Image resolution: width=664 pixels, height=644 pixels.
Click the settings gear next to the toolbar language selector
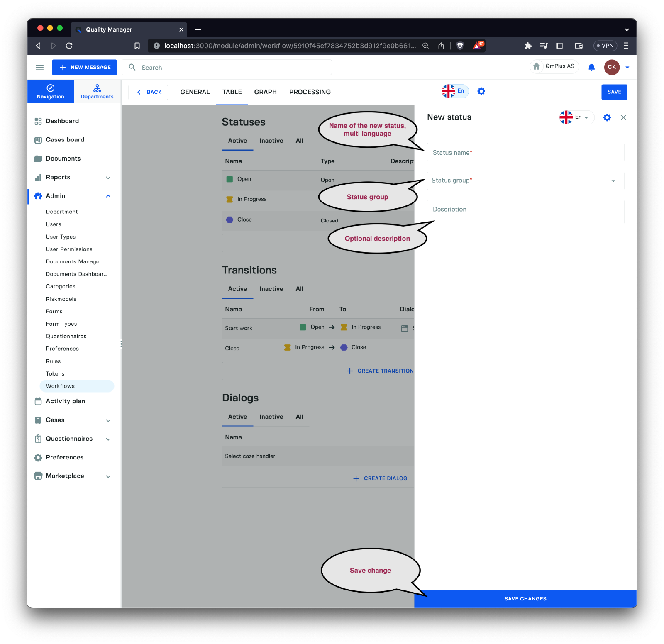point(481,91)
